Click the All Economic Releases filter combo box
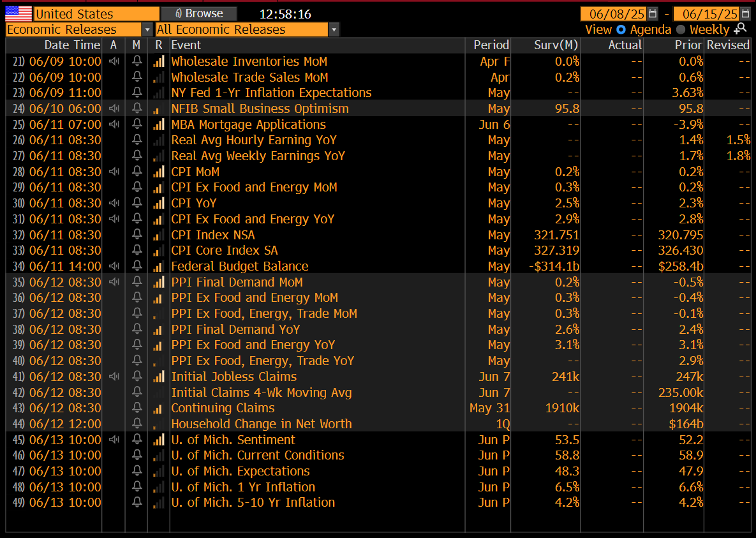The width and height of the screenshot is (756, 538). [x=248, y=30]
